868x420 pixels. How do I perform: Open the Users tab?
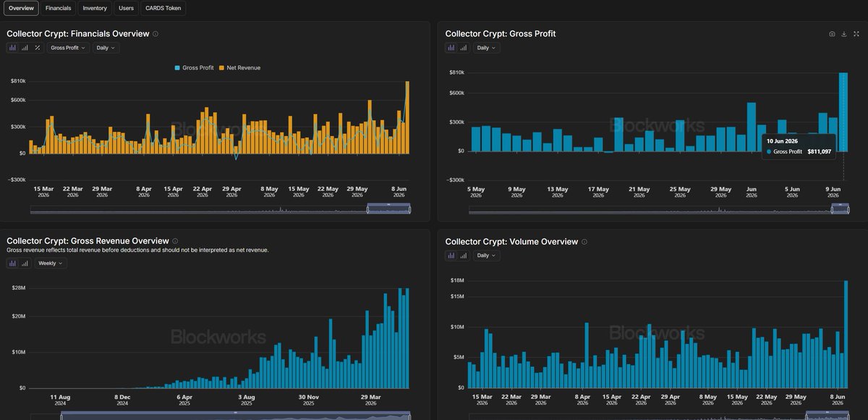pos(125,9)
